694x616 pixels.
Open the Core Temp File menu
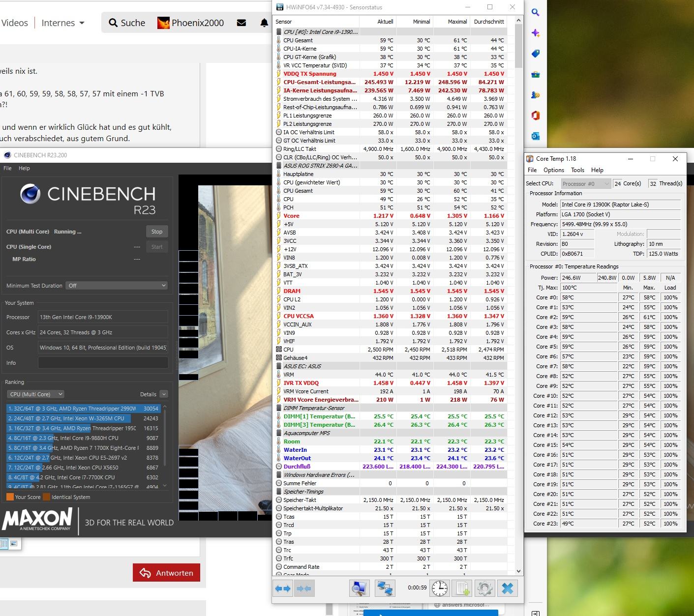coord(532,170)
